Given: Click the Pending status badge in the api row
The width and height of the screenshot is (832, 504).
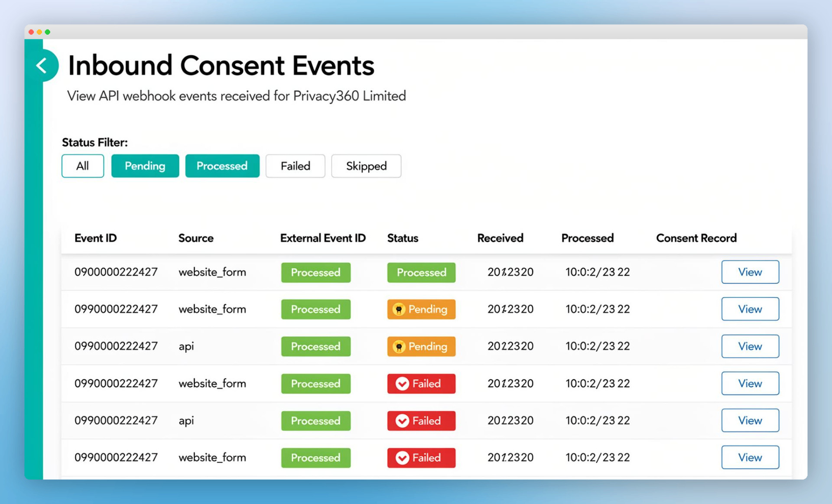Looking at the screenshot, I should [x=421, y=346].
